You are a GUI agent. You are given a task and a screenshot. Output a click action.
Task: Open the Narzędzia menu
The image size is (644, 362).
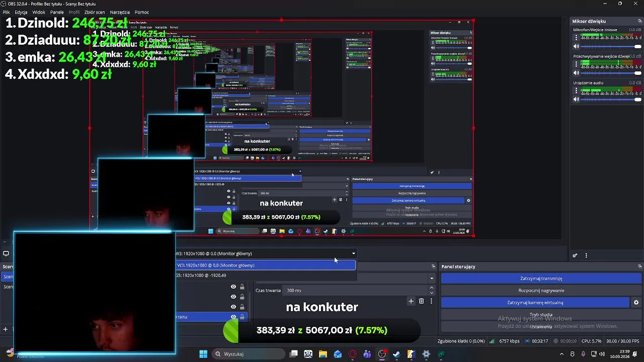pos(120,12)
